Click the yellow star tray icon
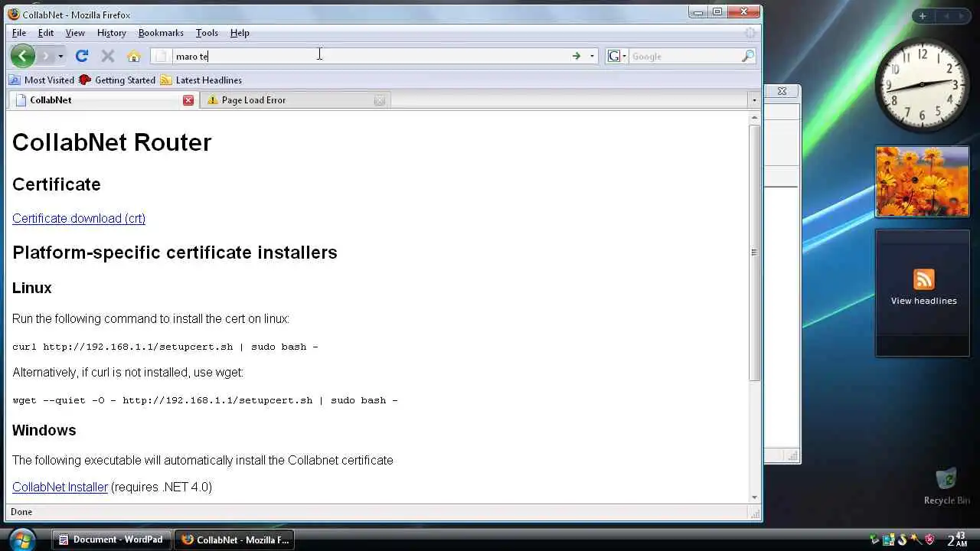 click(917, 540)
